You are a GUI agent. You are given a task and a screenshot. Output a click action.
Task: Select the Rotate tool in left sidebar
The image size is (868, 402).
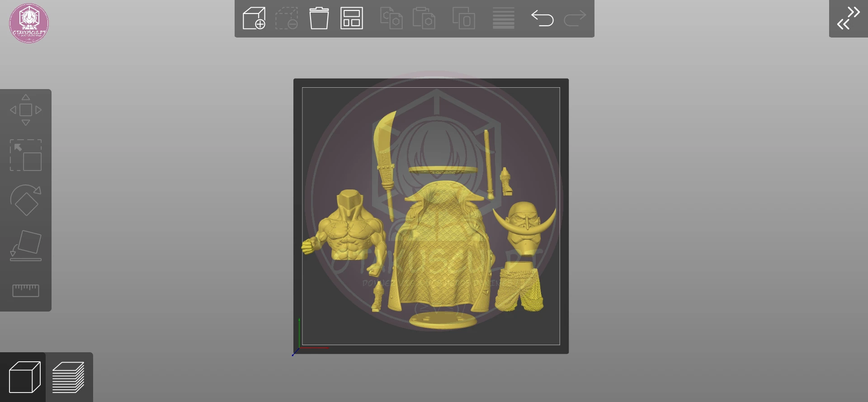pos(26,200)
